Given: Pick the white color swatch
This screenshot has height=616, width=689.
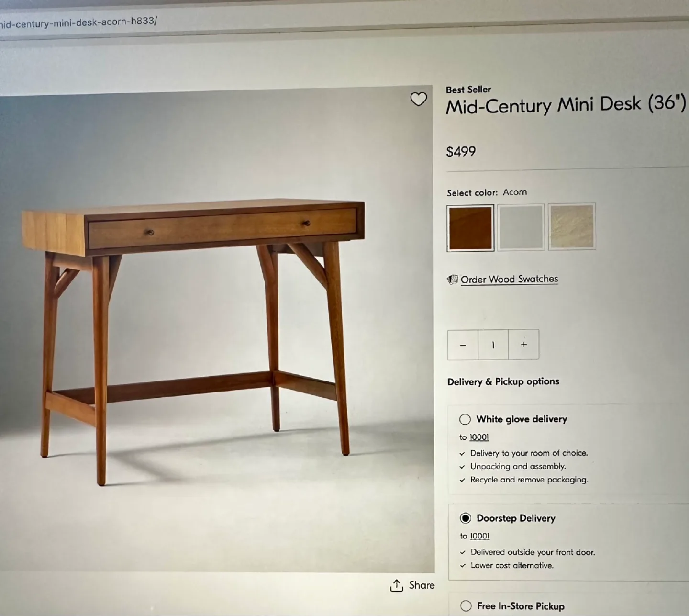Looking at the screenshot, I should click(x=521, y=227).
